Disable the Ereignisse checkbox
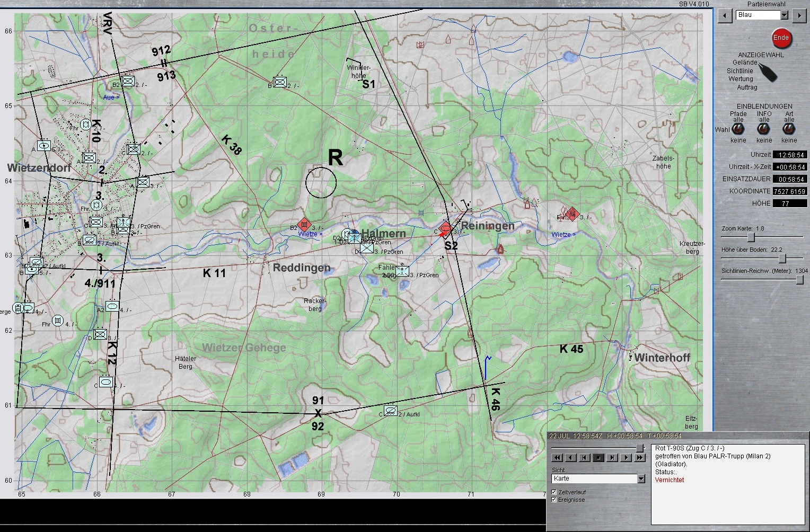The width and height of the screenshot is (810, 532). (554, 500)
